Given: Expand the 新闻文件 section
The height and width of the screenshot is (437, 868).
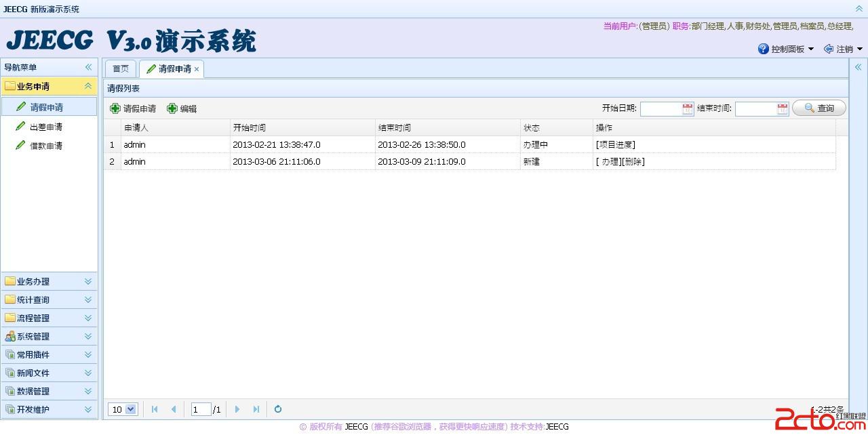Looking at the screenshot, I should (x=88, y=373).
